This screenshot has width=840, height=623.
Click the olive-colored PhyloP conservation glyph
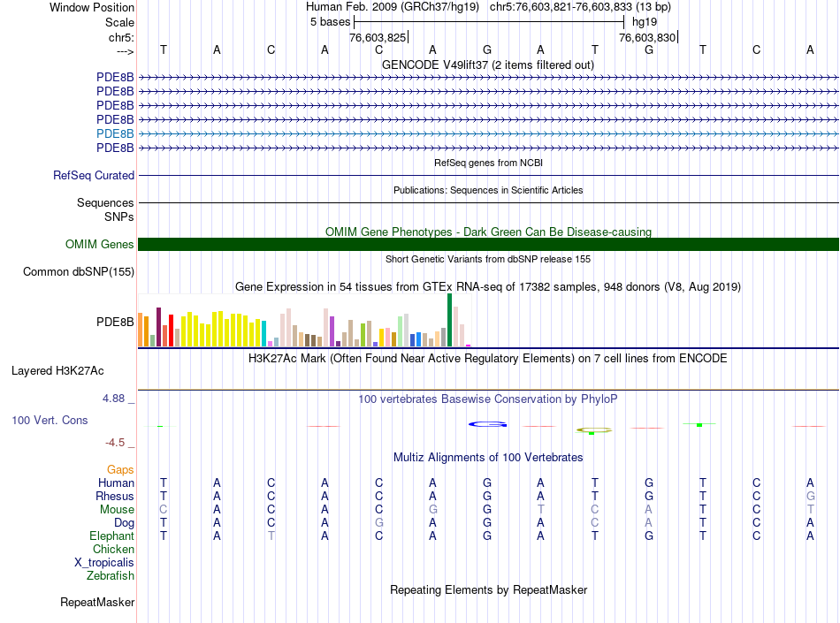594,430
